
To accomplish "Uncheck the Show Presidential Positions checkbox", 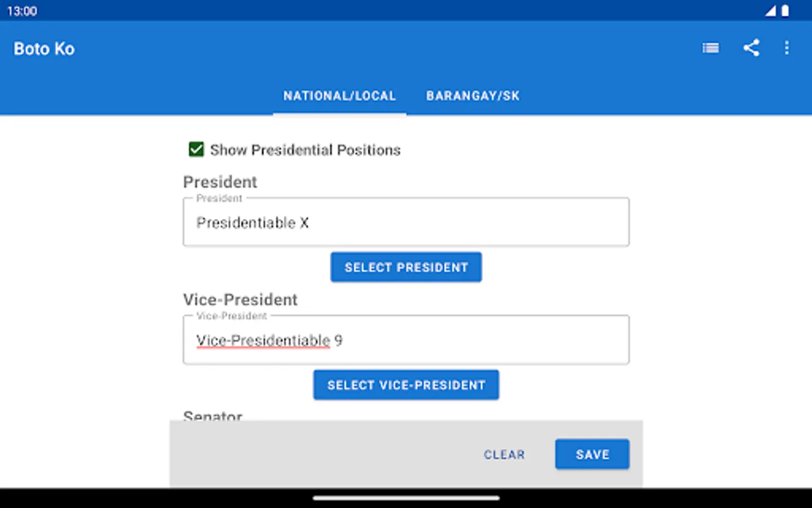I will click(x=196, y=150).
